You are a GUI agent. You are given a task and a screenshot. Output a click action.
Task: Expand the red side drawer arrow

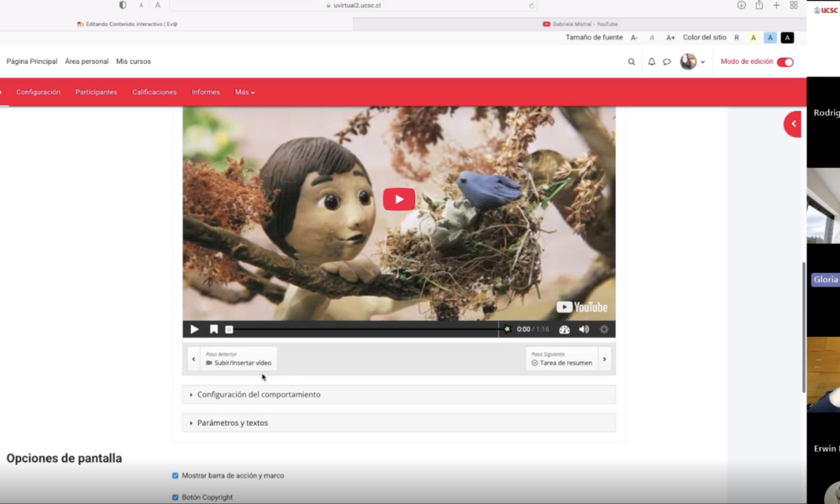tap(793, 123)
